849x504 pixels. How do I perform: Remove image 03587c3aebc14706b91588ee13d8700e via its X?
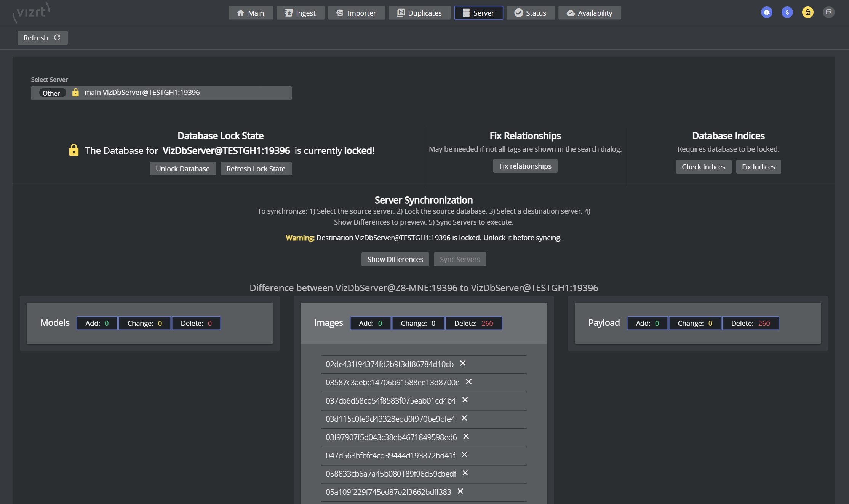tap(469, 382)
